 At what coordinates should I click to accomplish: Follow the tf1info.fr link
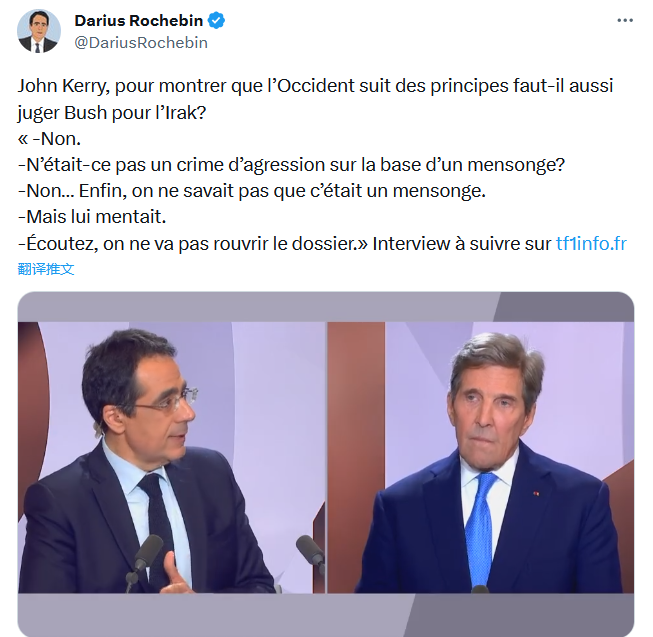(x=591, y=244)
